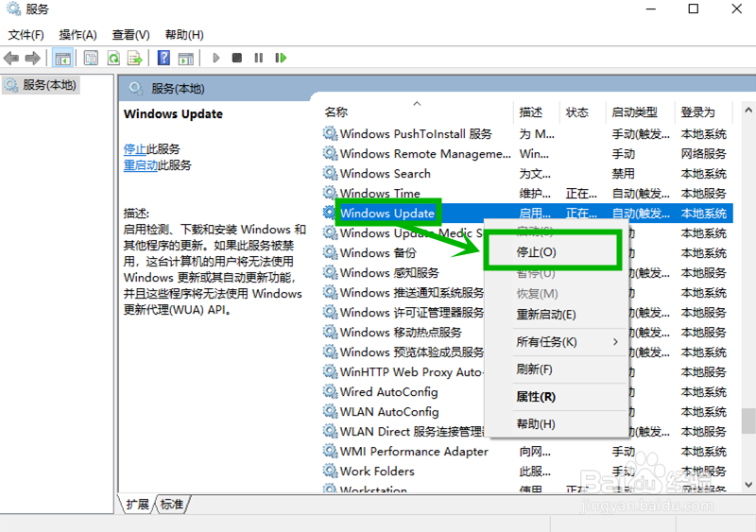Open the 文件(F) menu
The image size is (756, 532).
(x=26, y=35)
